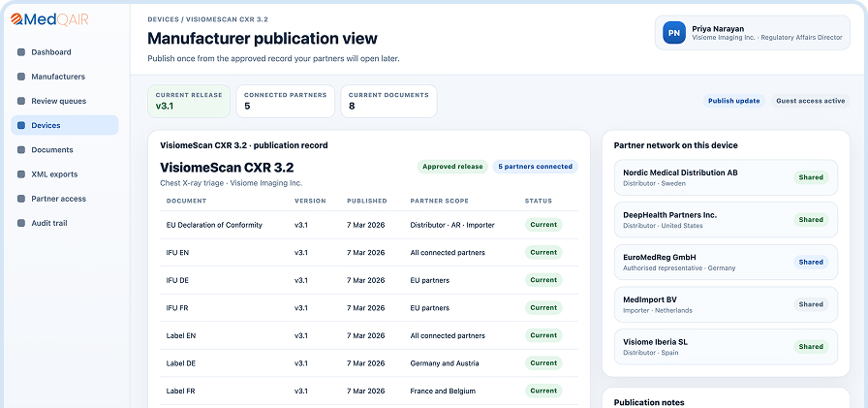Click the Dashboard sidebar square icon
868x408 pixels.
pos(21,52)
